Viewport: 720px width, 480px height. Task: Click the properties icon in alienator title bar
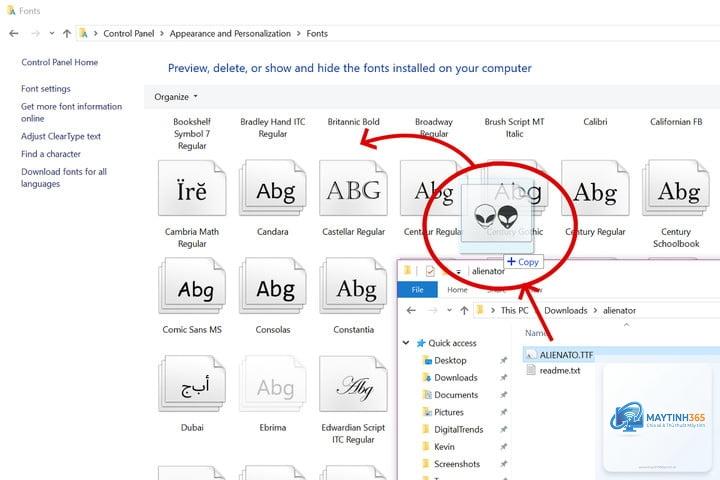pyautogui.click(x=430, y=271)
